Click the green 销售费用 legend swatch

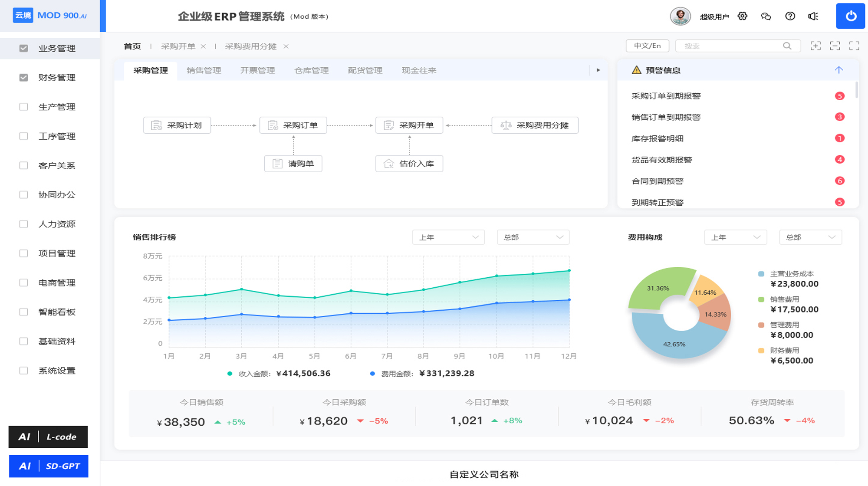point(761,299)
